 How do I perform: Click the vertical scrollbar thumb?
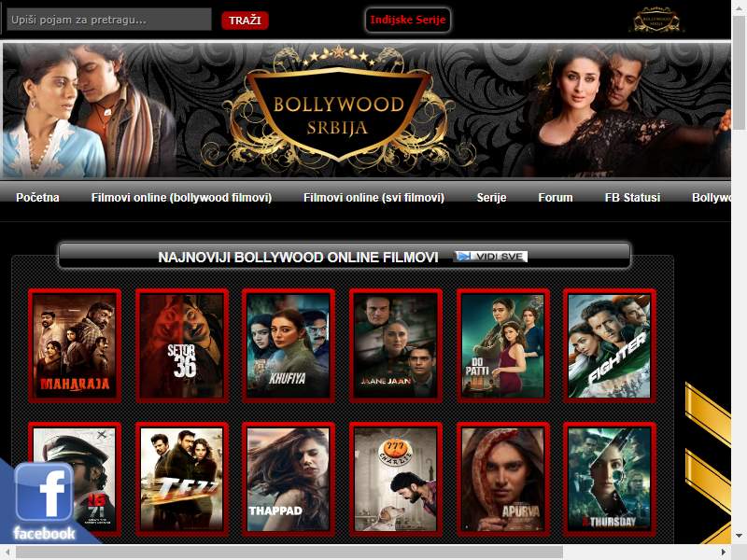[x=739, y=72]
